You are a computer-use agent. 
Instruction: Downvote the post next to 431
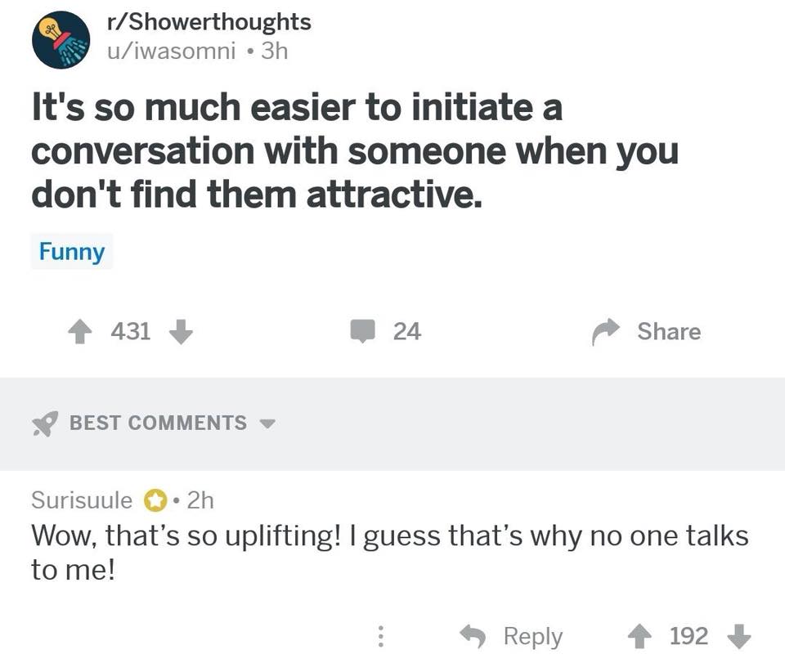pyautogui.click(x=181, y=332)
